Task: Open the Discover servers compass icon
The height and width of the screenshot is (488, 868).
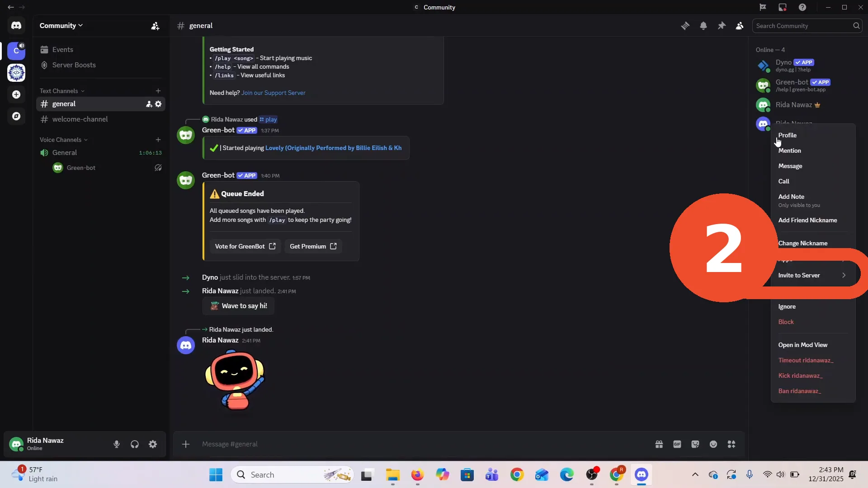Action: (16, 116)
